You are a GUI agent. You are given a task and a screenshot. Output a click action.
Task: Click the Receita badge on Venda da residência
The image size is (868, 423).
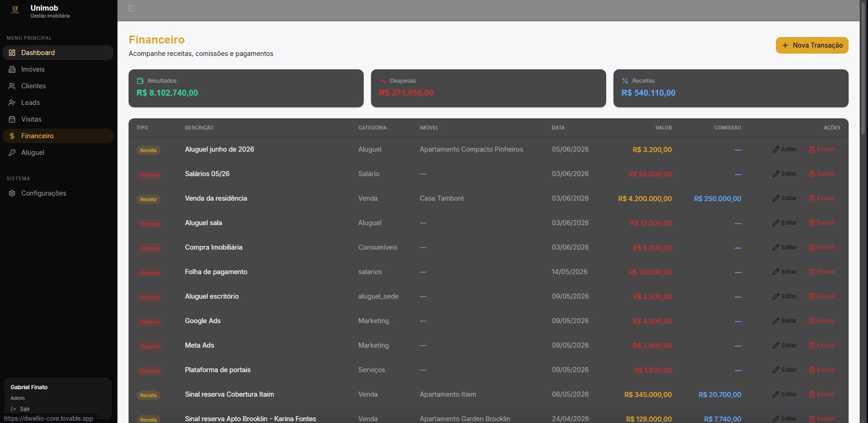pos(149,199)
